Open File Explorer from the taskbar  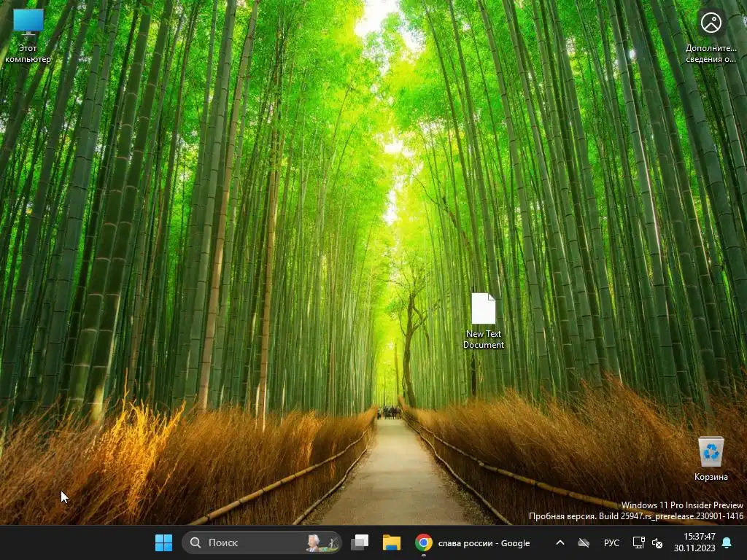tap(391, 542)
